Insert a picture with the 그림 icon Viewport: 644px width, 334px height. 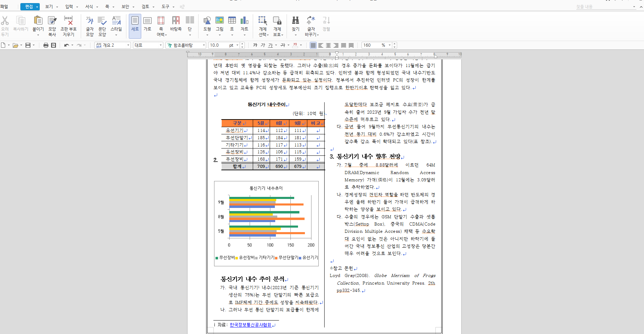point(220,21)
